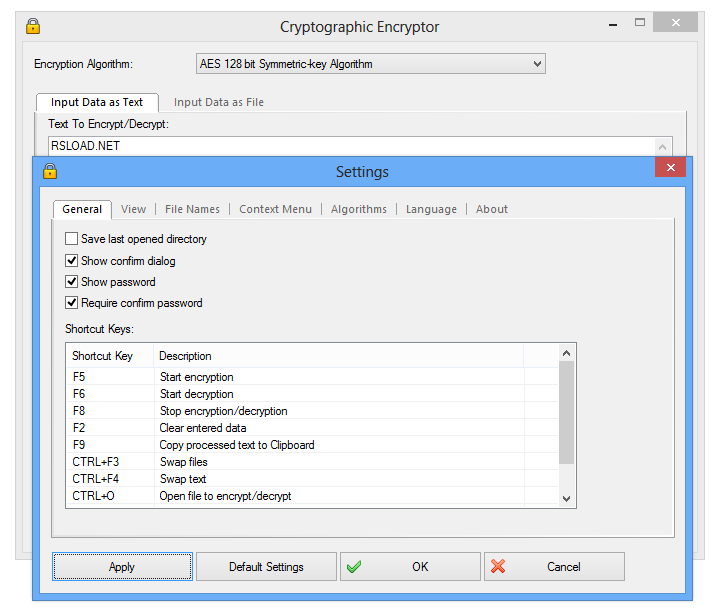722x614 pixels.
Task: Go to the Context Menu tab
Action: pos(275,209)
